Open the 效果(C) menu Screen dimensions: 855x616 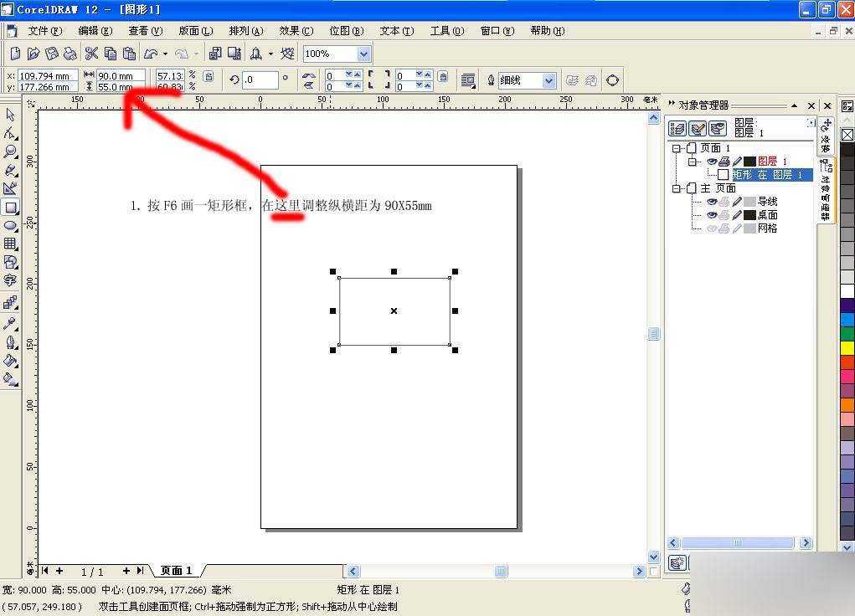coord(296,31)
